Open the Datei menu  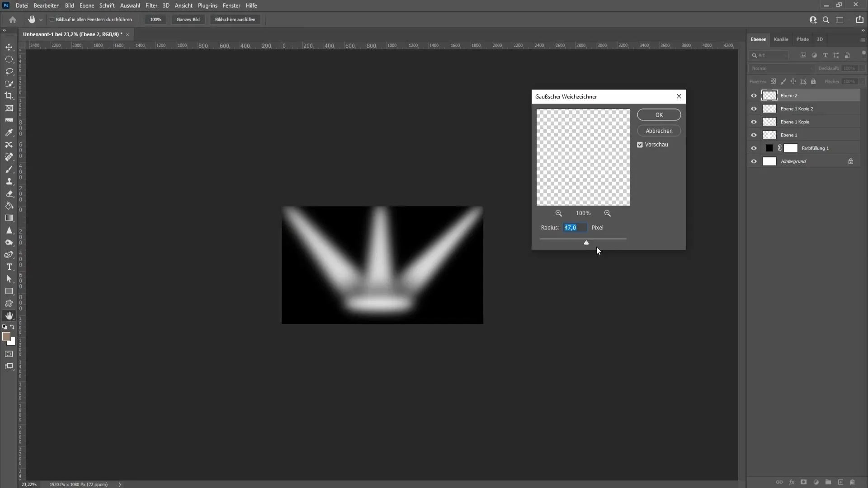click(22, 5)
